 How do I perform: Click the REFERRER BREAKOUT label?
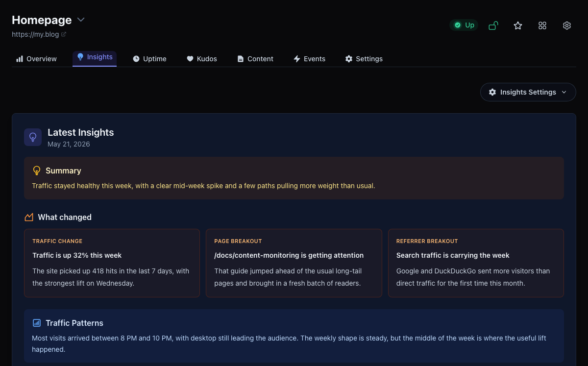[x=427, y=241]
